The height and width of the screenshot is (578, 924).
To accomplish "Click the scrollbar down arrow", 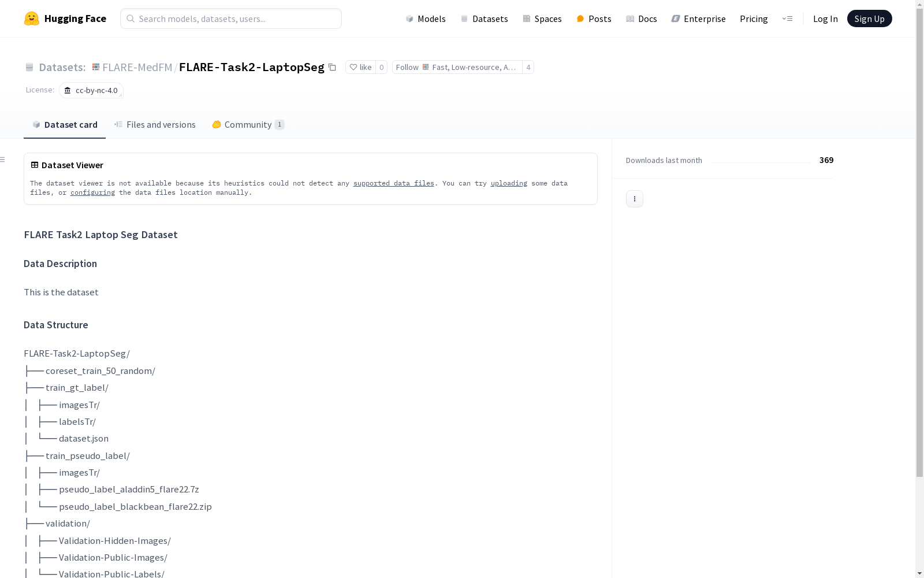I will 919,573.
